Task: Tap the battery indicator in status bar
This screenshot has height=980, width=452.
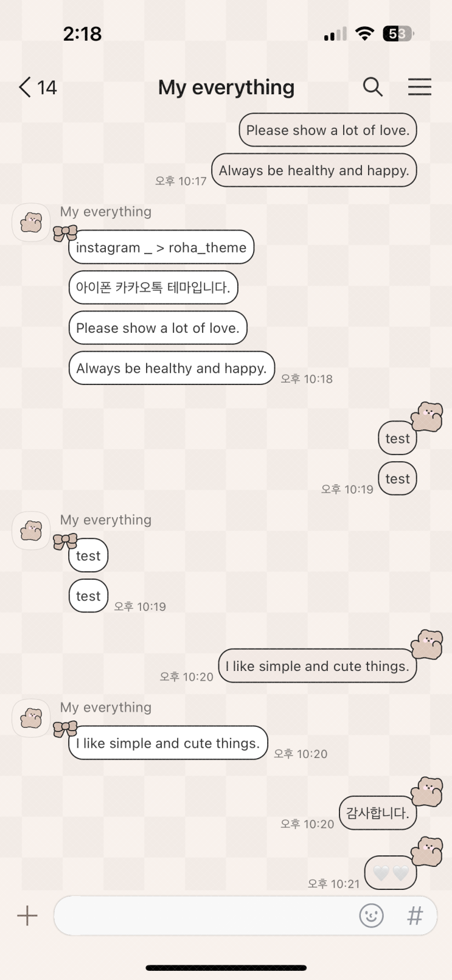Action: pos(398,34)
